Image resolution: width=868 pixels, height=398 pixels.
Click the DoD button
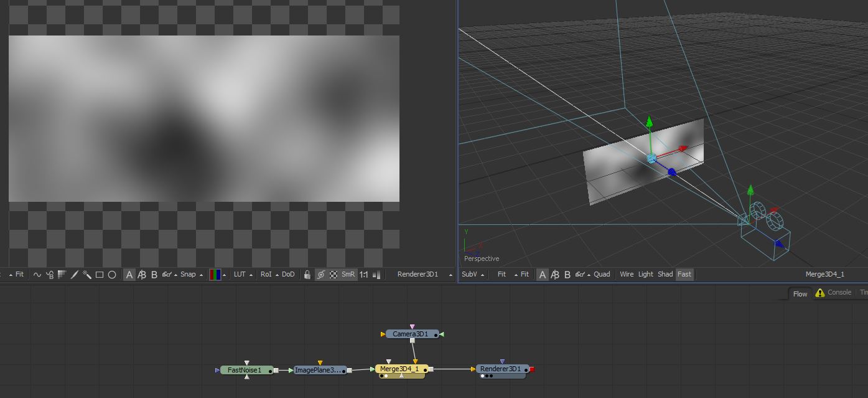[x=288, y=274]
